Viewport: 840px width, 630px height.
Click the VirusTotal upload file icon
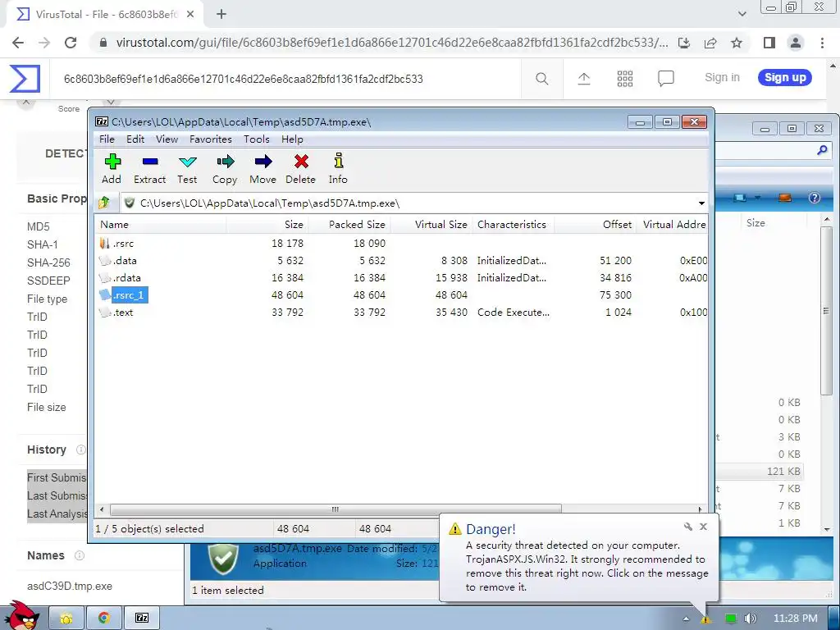click(x=584, y=79)
